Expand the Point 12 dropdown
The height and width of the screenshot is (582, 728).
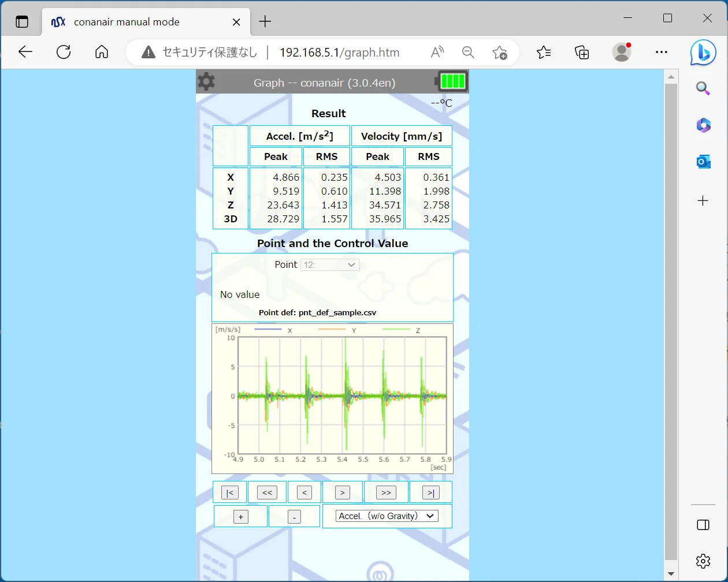(x=330, y=264)
